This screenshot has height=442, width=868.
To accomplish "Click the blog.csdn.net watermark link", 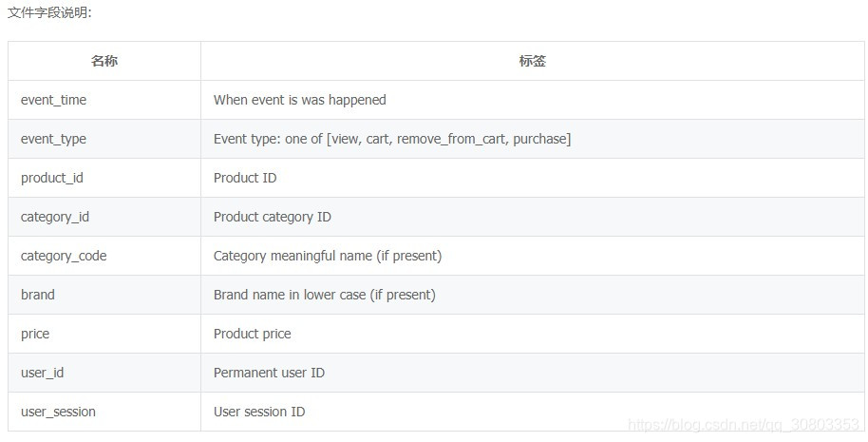I will [744, 425].
